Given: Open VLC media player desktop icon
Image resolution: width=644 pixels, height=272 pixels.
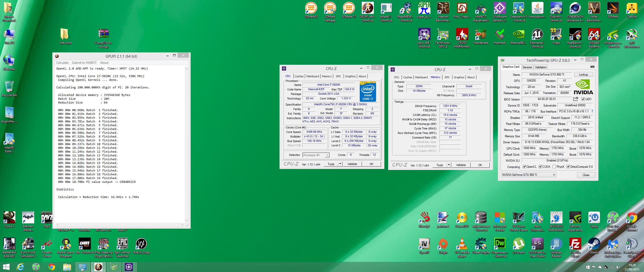Looking at the screenshot, I should tap(462, 248).
